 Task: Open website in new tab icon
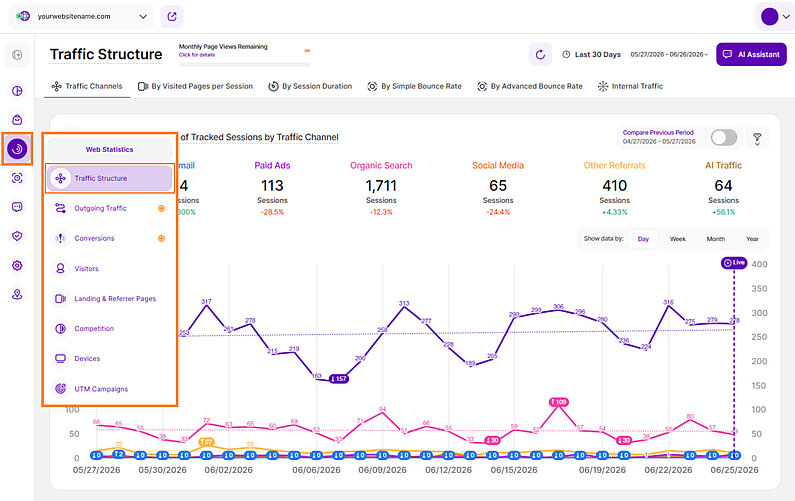[172, 16]
